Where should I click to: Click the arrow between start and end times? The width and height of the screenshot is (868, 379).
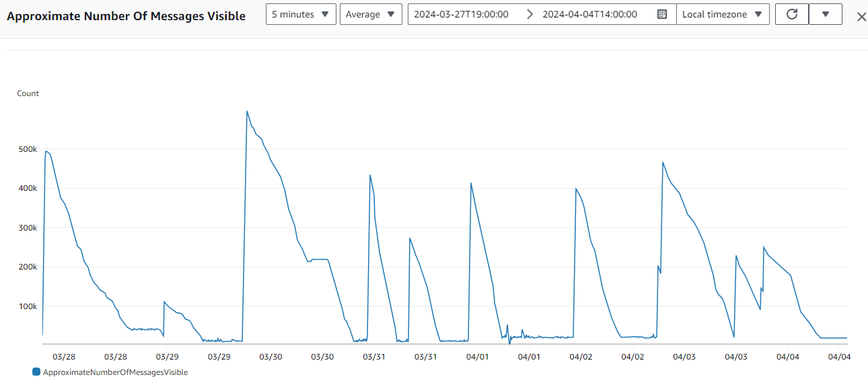pos(530,14)
